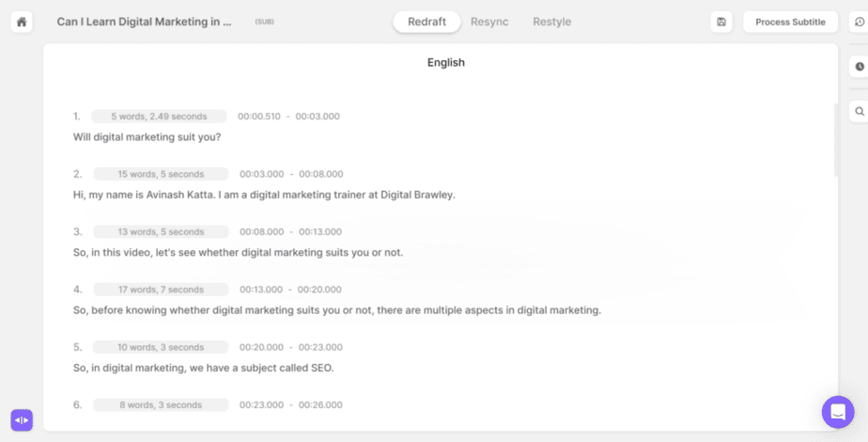Switch to the Resync tab
The width and height of the screenshot is (868, 442).
pyautogui.click(x=489, y=23)
